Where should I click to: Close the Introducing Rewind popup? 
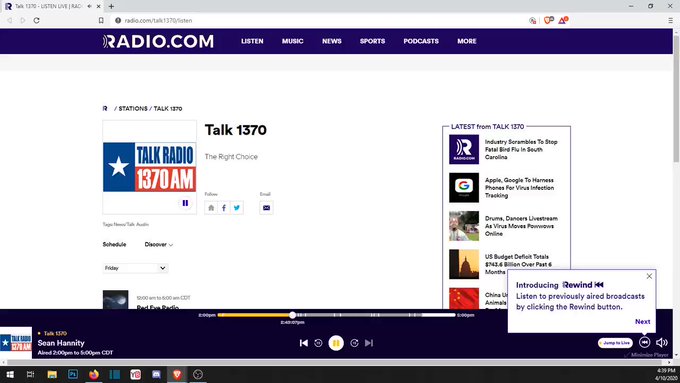point(649,276)
